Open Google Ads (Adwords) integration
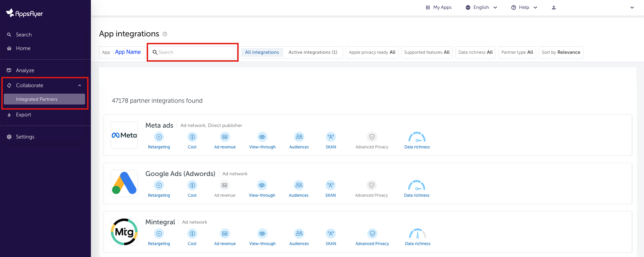The height and width of the screenshot is (257, 644). [x=180, y=174]
